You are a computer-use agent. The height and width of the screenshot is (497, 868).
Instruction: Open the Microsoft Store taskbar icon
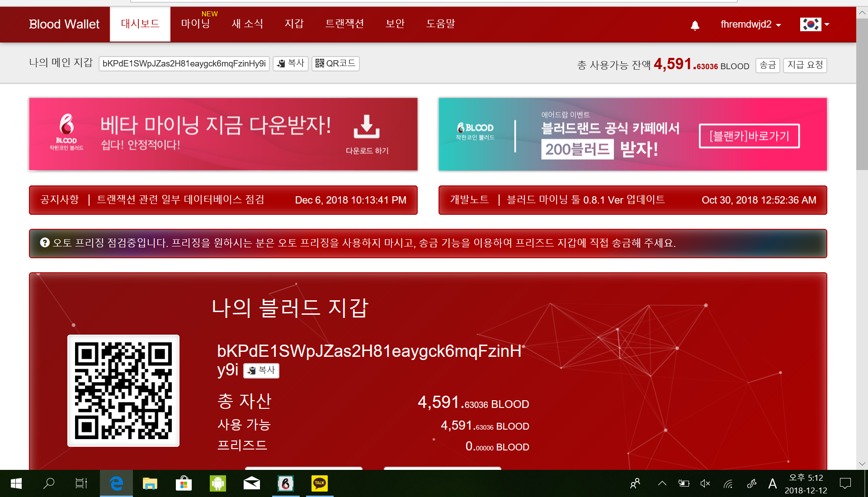click(x=184, y=483)
